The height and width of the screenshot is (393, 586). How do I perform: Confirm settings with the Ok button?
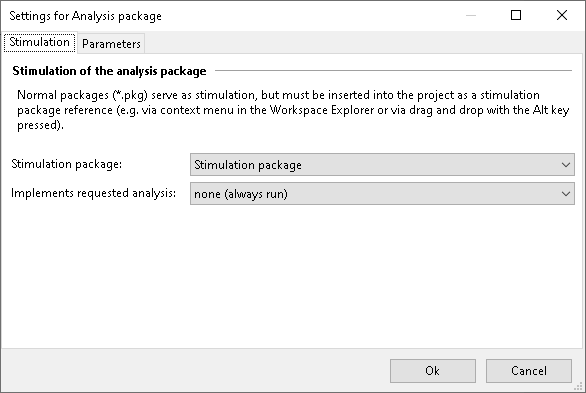coord(432,371)
